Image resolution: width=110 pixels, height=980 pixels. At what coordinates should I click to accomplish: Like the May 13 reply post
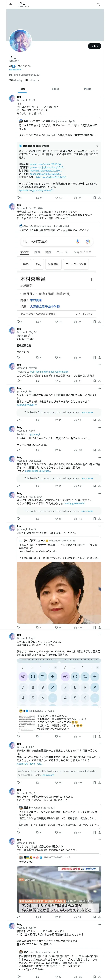[x=56, y=381]
